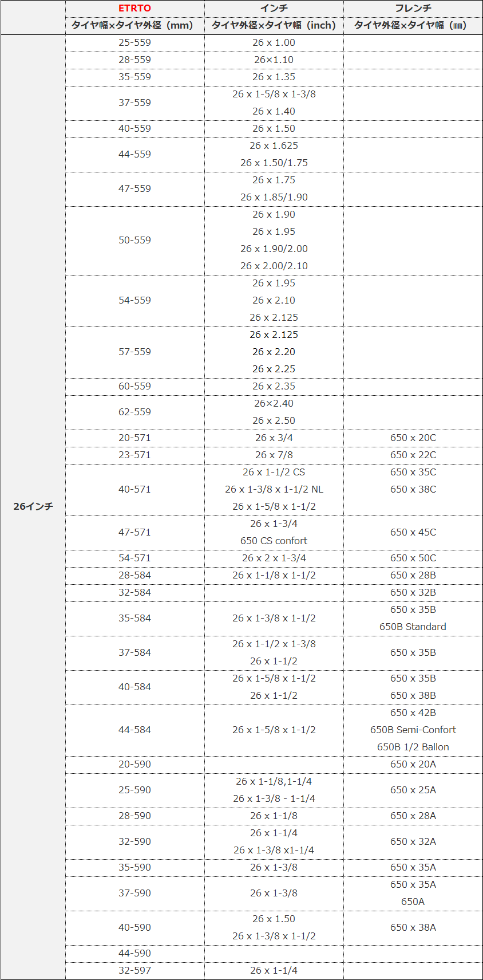The height and width of the screenshot is (980, 483).
Task: Select the 650B 1/2 Ballon entry
Action: pos(413,747)
